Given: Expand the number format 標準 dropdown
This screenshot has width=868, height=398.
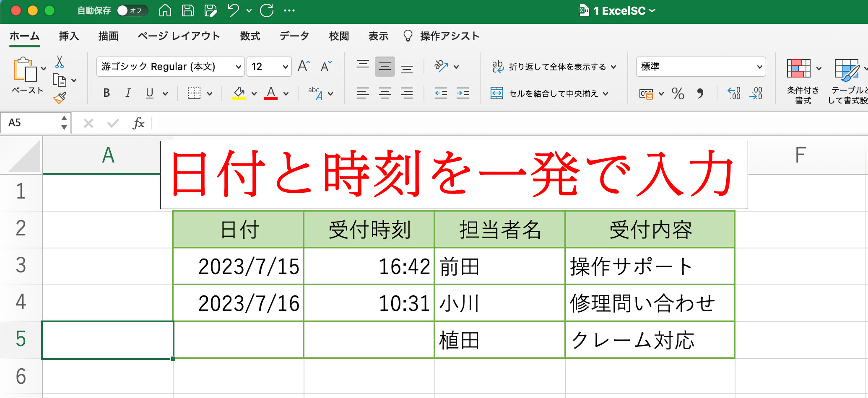Looking at the screenshot, I should point(759,67).
